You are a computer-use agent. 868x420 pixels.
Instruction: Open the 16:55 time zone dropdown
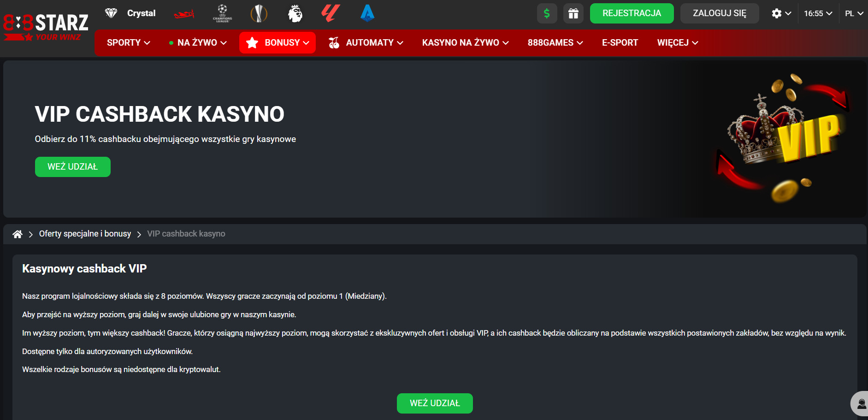pyautogui.click(x=818, y=13)
